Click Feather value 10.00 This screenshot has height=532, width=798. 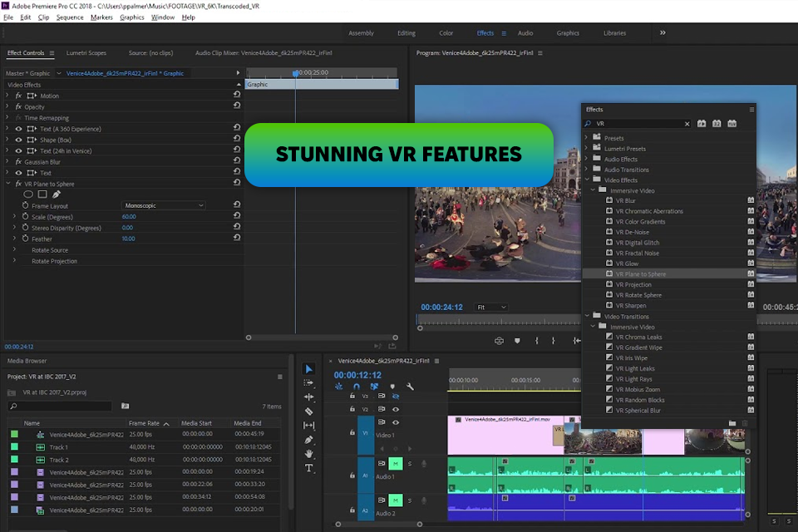point(128,239)
